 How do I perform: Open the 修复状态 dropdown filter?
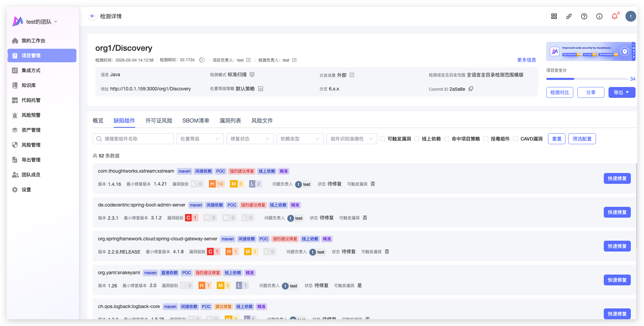[x=250, y=139]
